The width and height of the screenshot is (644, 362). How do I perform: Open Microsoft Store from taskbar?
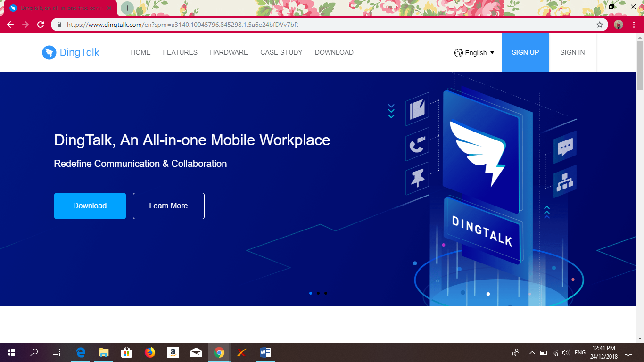pyautogui.click(x=126, y=353)
